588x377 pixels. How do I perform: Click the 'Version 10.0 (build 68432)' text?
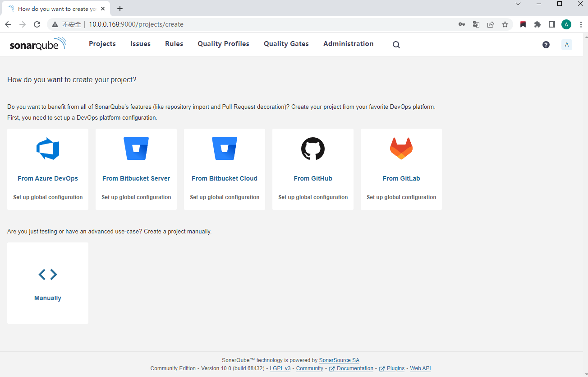click(x=233, y=368)
